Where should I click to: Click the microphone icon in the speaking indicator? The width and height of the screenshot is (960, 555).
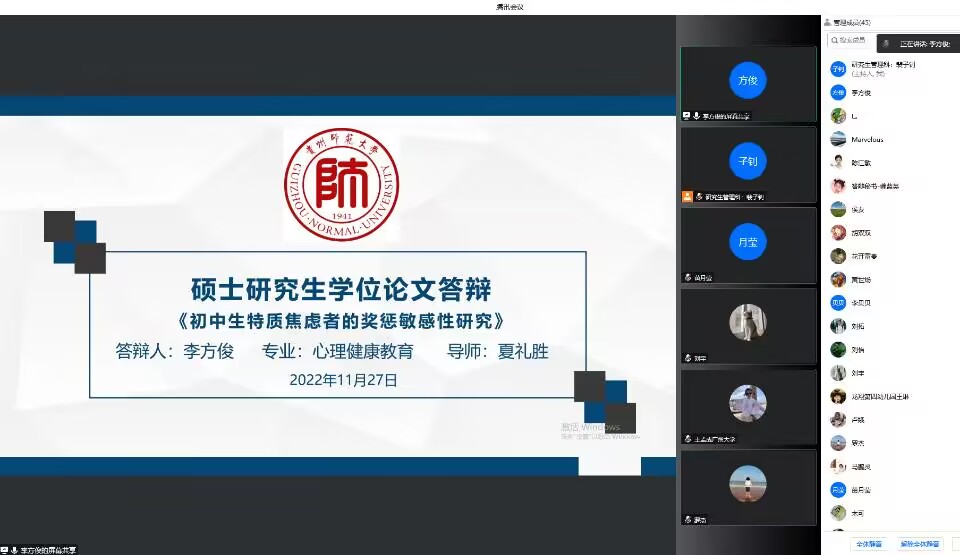coord(886,43)
